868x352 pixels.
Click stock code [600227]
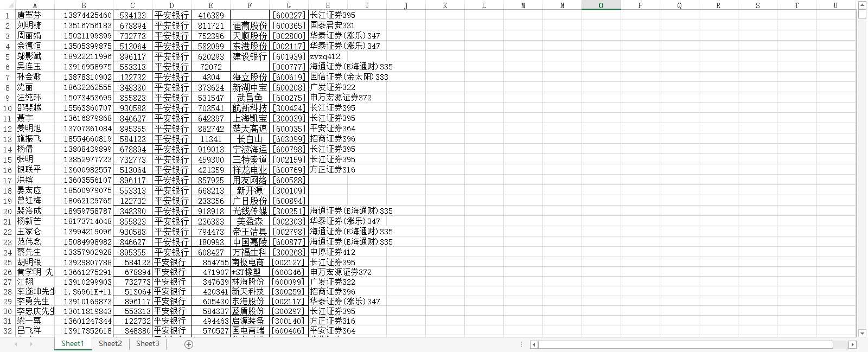(x=289, y=15)
